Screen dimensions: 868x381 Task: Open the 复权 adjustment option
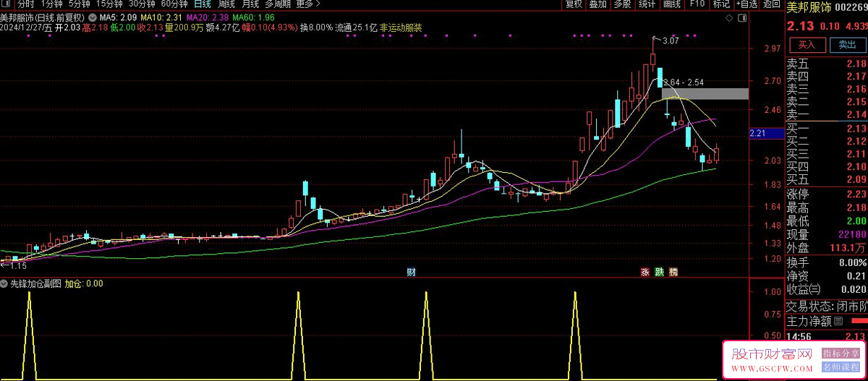point(574,4)
